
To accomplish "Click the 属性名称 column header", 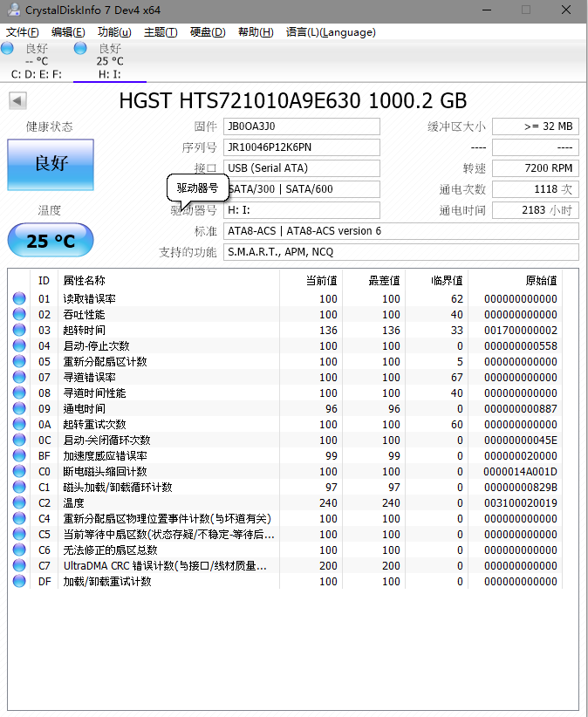I will click(85, 280).
